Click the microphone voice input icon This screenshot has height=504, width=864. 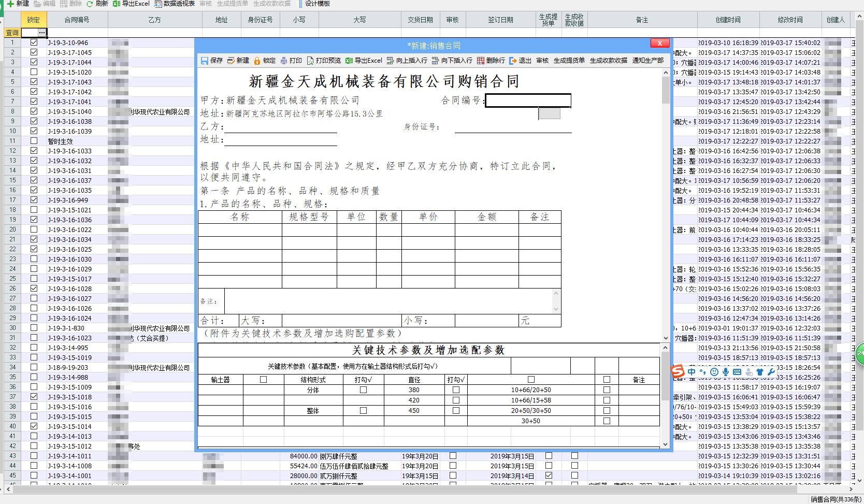click(x=726, y=372)
